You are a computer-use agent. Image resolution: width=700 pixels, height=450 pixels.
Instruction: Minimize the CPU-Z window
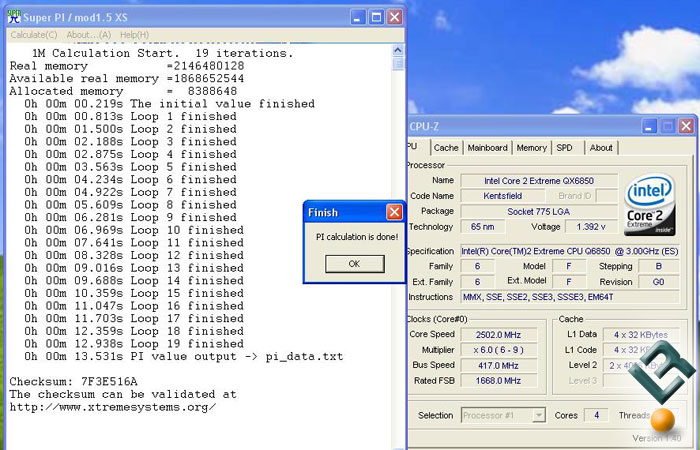[649, 126]
